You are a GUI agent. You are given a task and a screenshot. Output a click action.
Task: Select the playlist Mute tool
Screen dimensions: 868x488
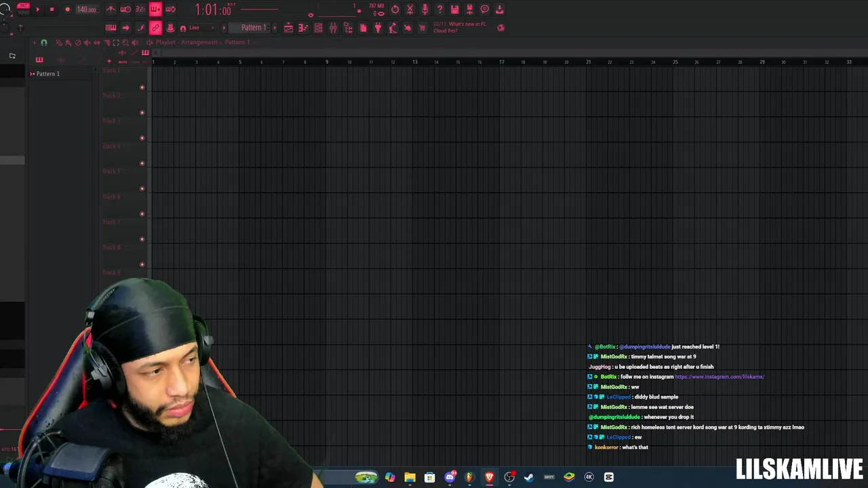[87, 43]
